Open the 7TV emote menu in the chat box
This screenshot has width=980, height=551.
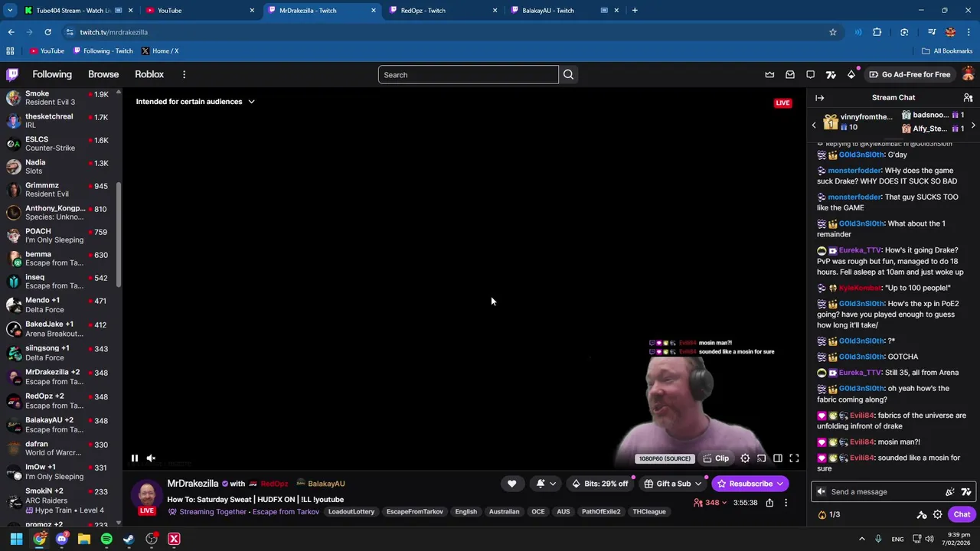(x=966, y=492)
